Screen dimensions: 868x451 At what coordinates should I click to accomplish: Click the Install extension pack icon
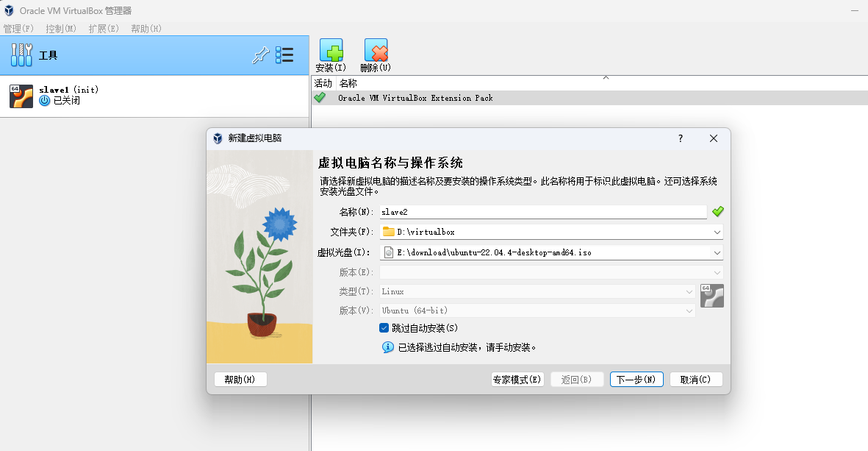tap(331, 51)
